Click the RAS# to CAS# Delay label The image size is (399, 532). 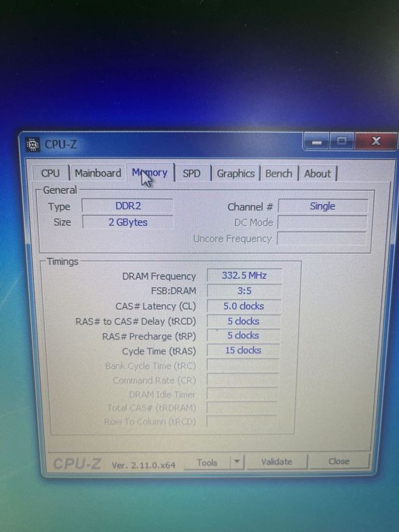(x=136, y=321)
